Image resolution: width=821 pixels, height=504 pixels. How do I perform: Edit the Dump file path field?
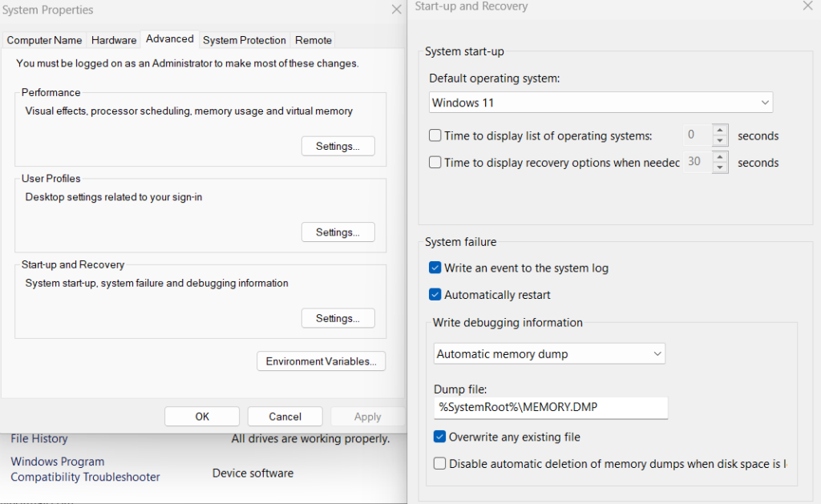click(x=550, y=408)
